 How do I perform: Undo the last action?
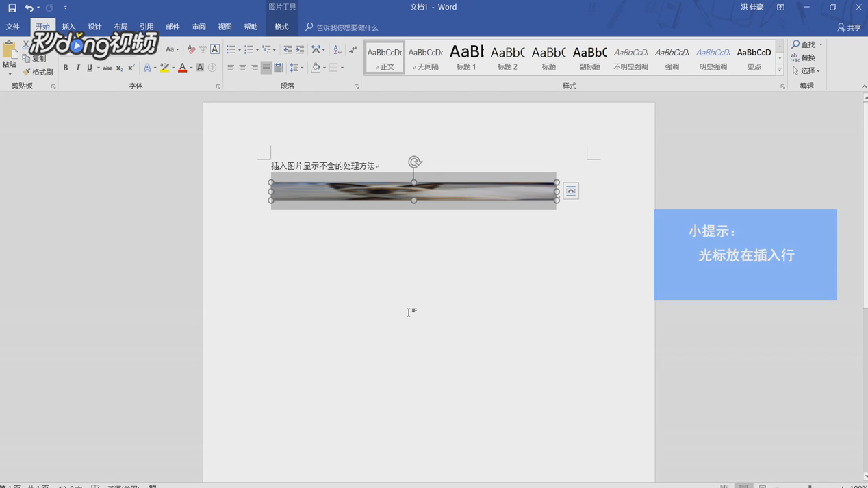(x=28, y=7)
